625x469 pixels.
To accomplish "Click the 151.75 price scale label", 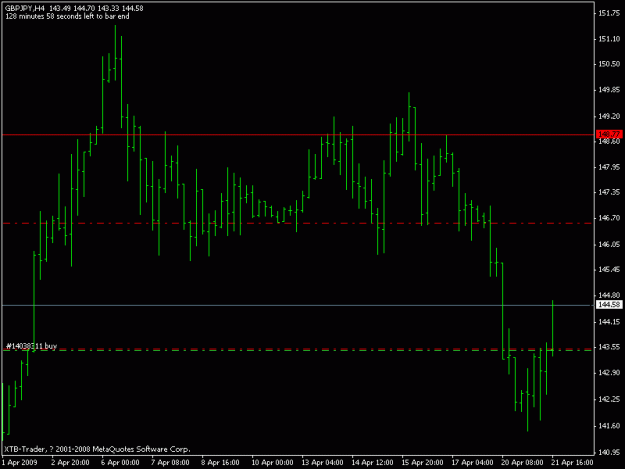I will [x=609, y=13].
